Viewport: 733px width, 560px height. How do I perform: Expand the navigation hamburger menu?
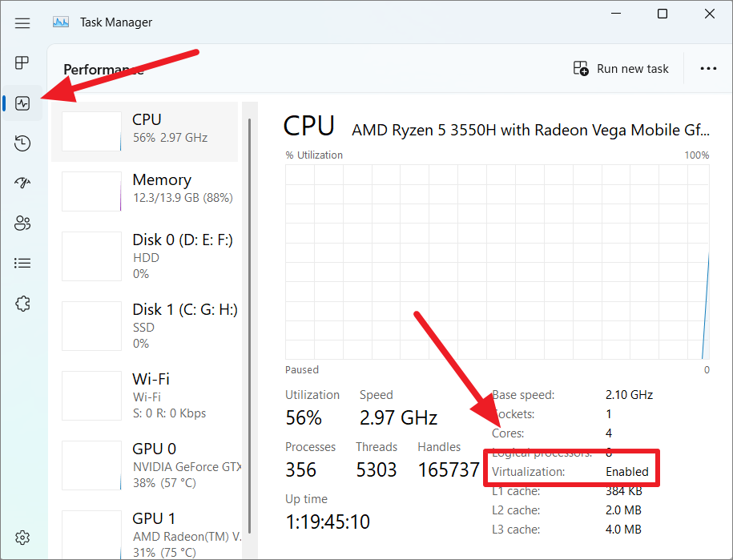pos(22,22)
